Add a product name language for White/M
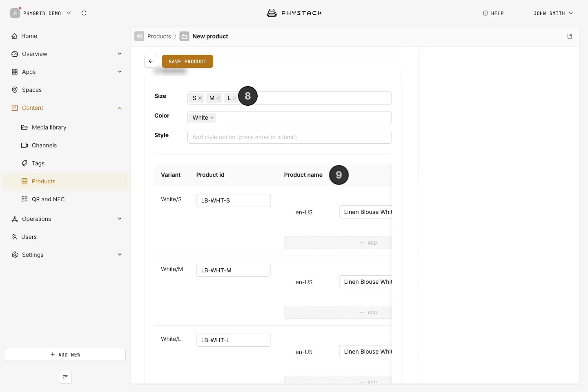The width and height of the screenshot is (588, 392). point(338,312)
